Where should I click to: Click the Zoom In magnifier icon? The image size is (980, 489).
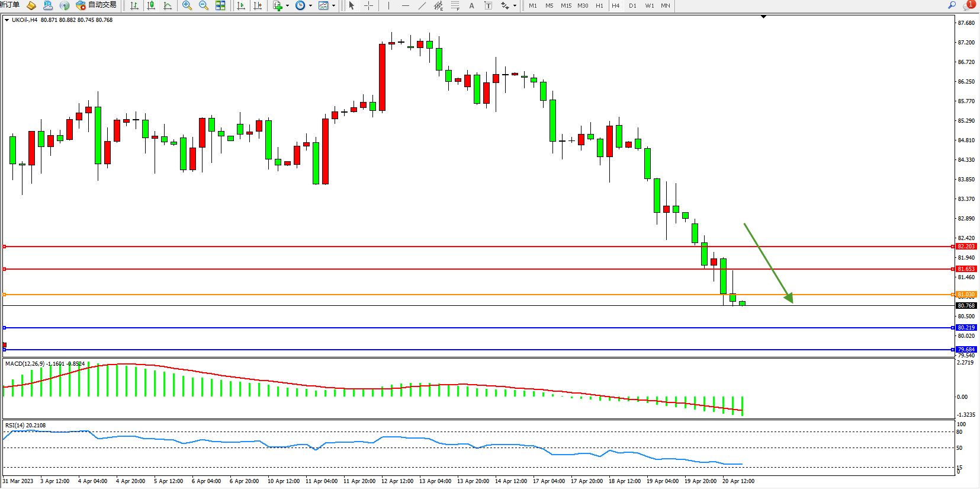tap(187, 5)
